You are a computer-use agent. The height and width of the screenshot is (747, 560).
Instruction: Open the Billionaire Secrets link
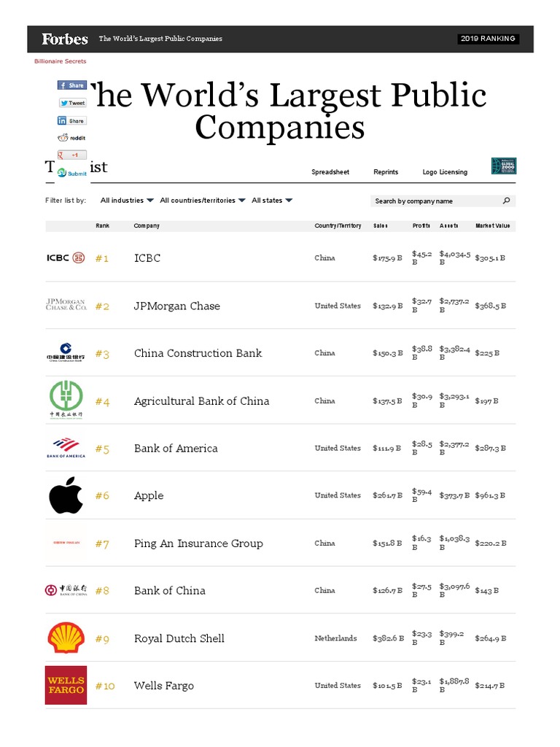[60, 61]
